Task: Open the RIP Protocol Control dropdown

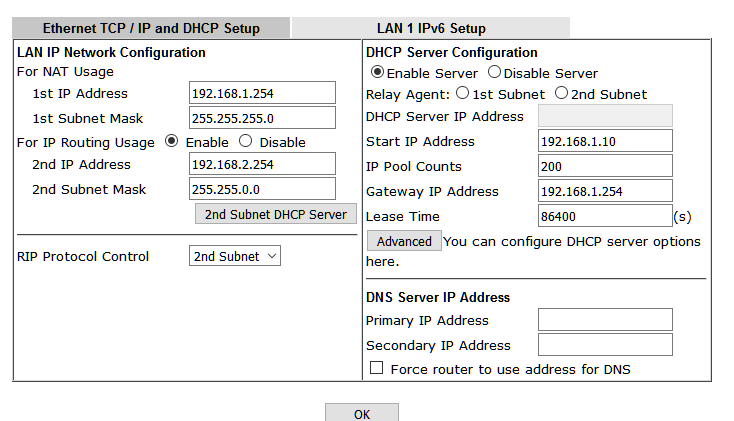Action: click(x=235, y=256)
